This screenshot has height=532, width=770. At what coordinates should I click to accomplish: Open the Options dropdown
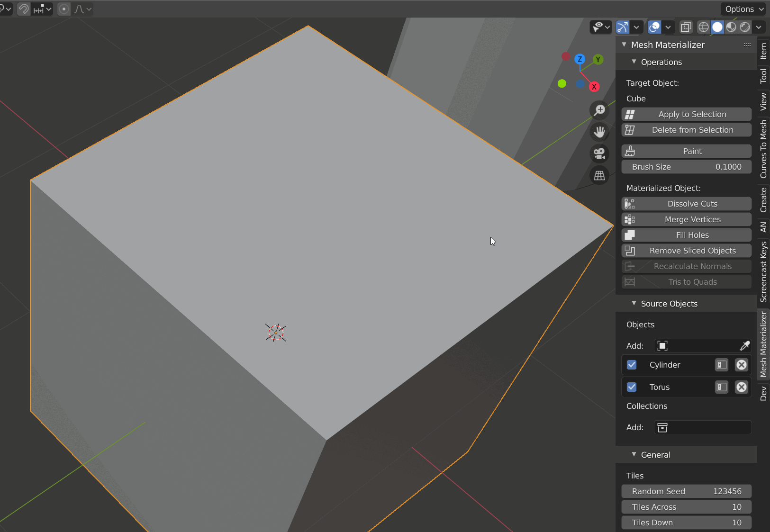(x=744, y=9)
